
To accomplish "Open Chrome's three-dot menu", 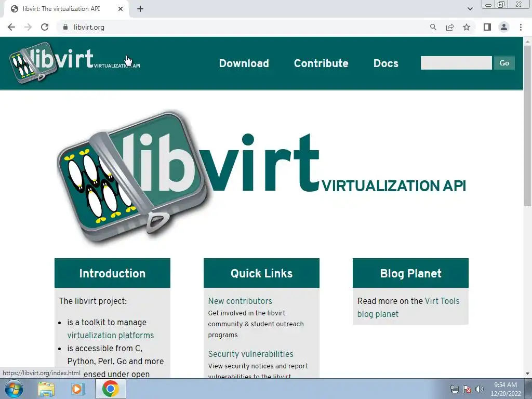I will 521,27.
